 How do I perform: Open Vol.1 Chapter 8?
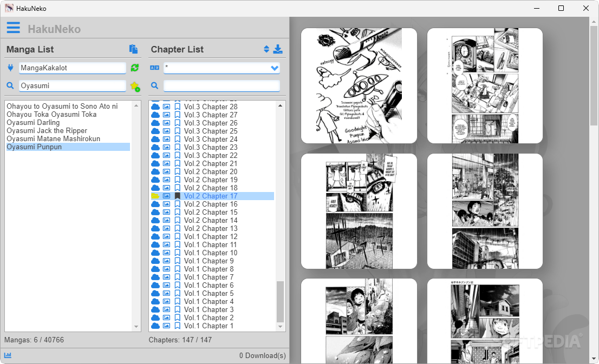209,269
